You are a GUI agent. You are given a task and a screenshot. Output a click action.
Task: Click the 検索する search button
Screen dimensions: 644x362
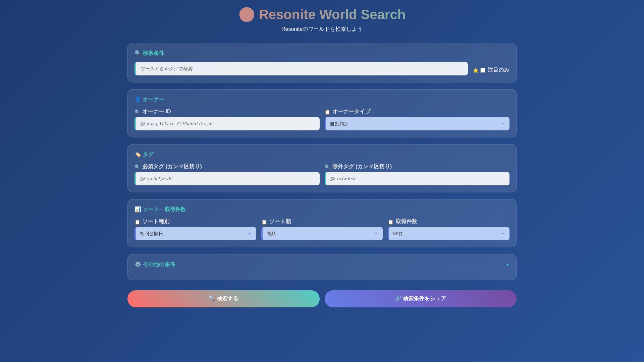click(x=223, y=299)
